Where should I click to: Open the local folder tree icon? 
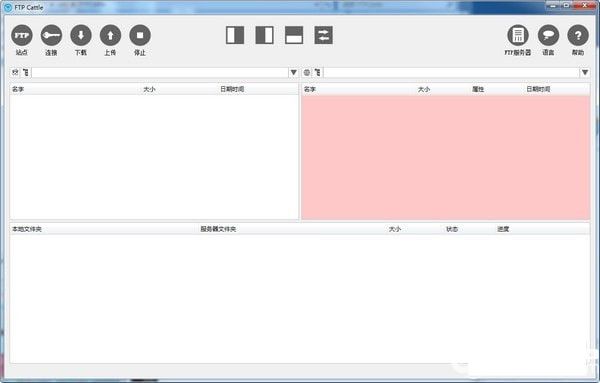[26, 72]
